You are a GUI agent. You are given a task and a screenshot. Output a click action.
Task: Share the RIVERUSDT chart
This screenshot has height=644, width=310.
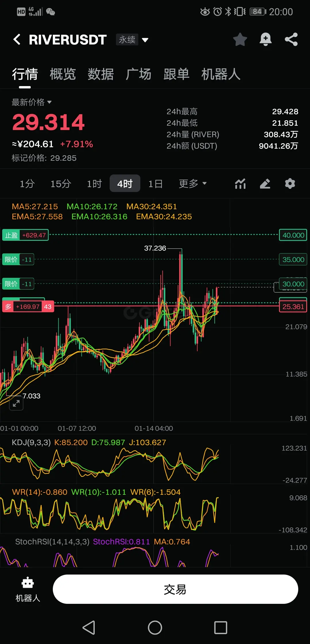pos(291,39)
